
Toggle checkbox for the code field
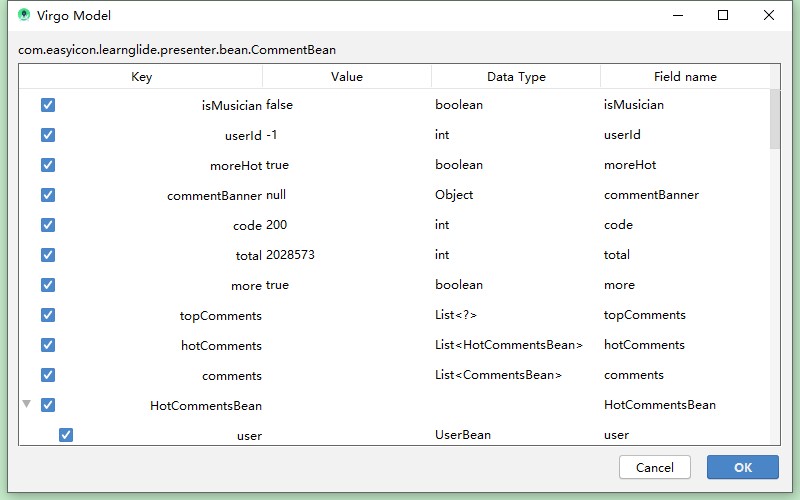48,225
